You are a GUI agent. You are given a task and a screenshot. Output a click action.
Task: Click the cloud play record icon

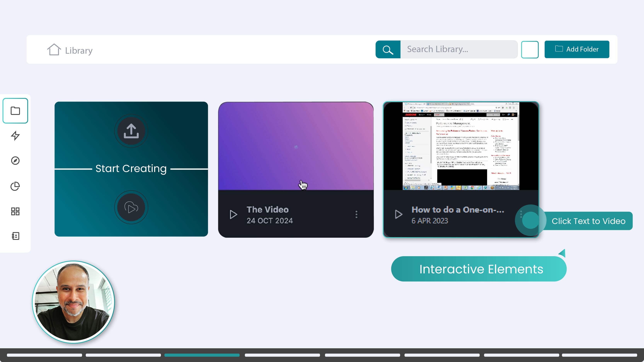(131, 207)
